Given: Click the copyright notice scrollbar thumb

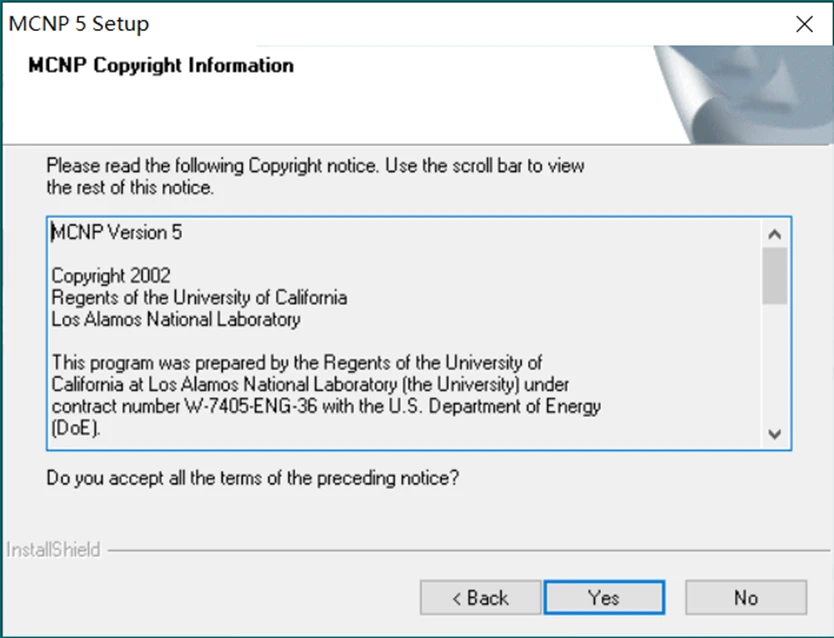Looking at the screenshot, I should pyautogui.click(x=774, y=275).
